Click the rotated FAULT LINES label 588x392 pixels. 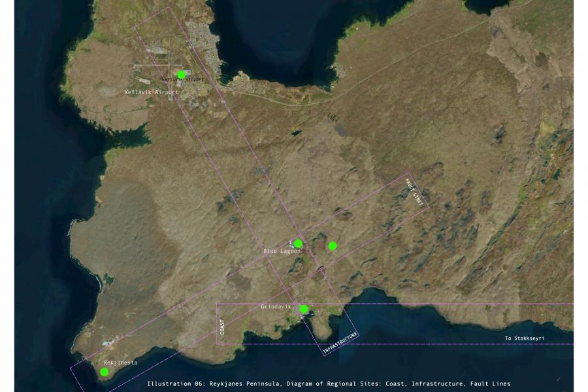click(x=414, y=193)
